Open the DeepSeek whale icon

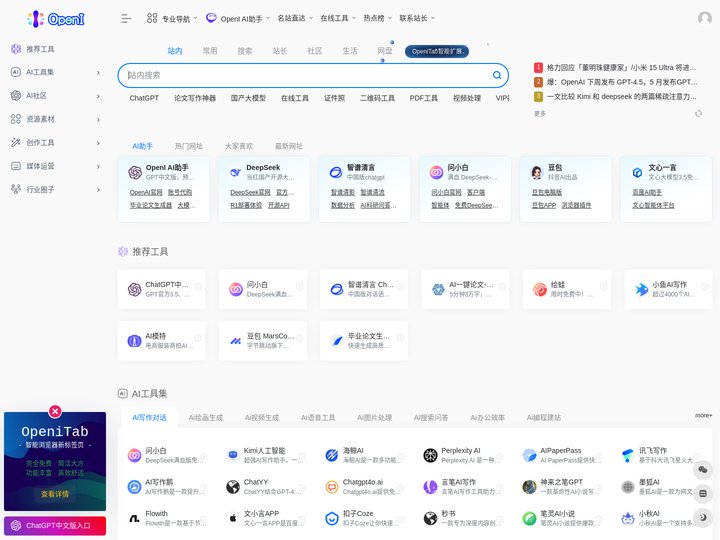[236, 172]
